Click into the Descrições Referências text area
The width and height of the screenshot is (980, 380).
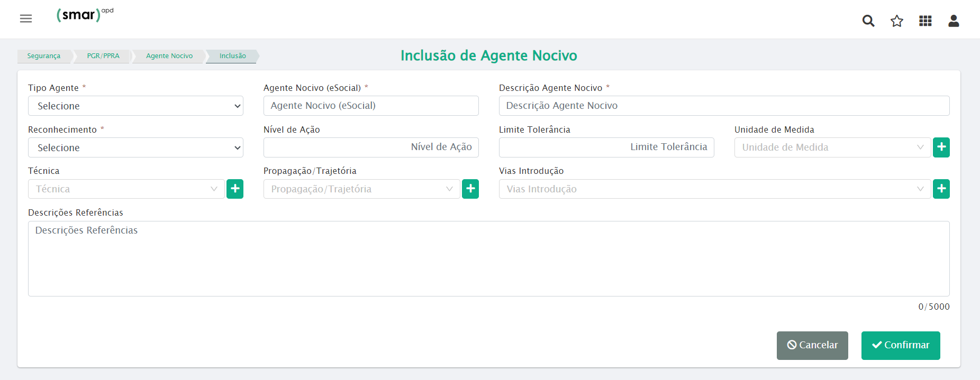(488, 258)
